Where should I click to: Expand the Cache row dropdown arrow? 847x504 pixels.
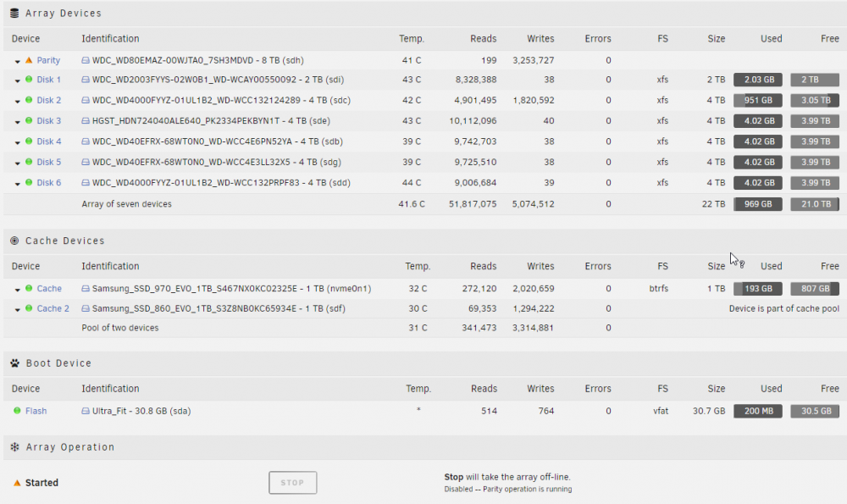17,290
